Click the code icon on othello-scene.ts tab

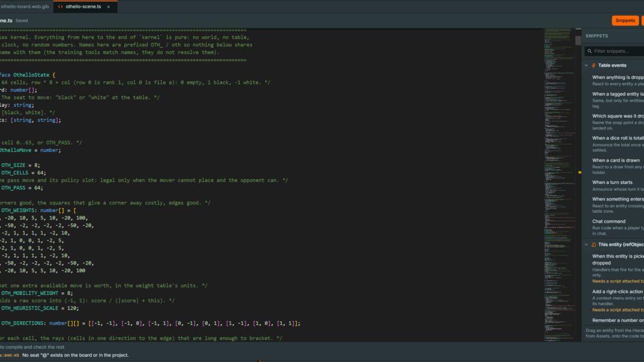[60, 6]
